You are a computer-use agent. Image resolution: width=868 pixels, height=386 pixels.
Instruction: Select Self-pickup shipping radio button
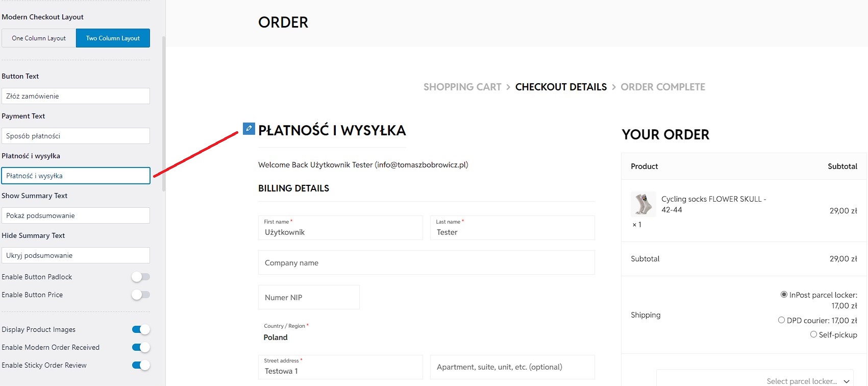pyautogui.click(x=813, y=334)
